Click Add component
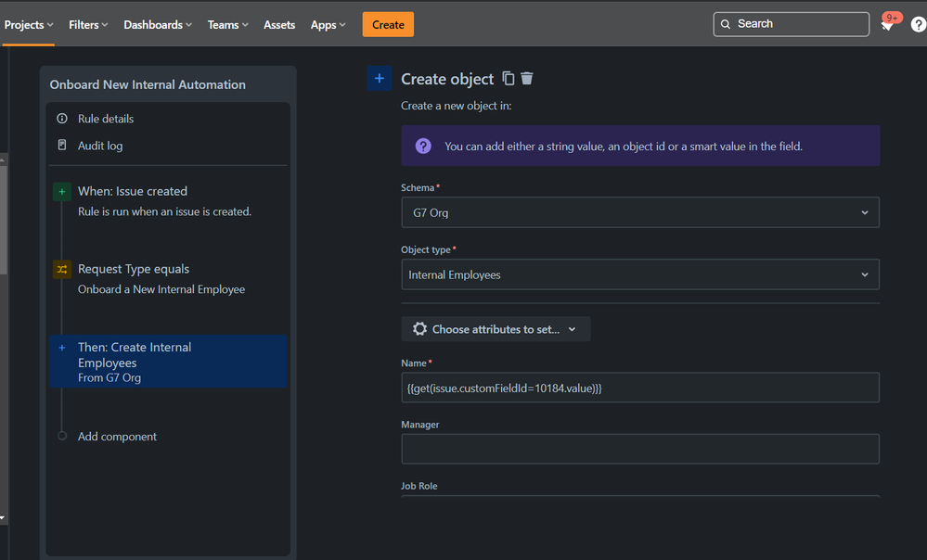The image size is (927, 560). [117, 437]
